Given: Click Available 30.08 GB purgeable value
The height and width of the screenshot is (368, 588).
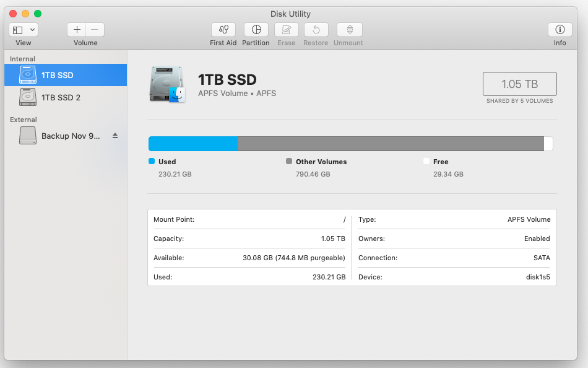Looking at the screenshot, I should pos(293,258).
